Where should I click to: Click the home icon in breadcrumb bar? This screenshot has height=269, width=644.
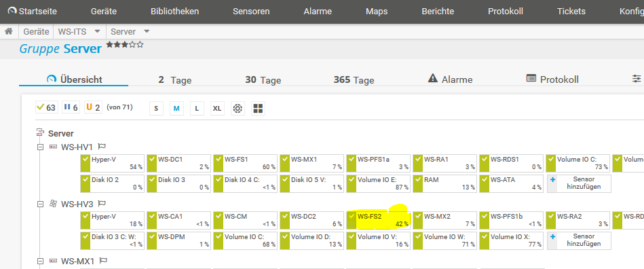[x=9, y=31]
